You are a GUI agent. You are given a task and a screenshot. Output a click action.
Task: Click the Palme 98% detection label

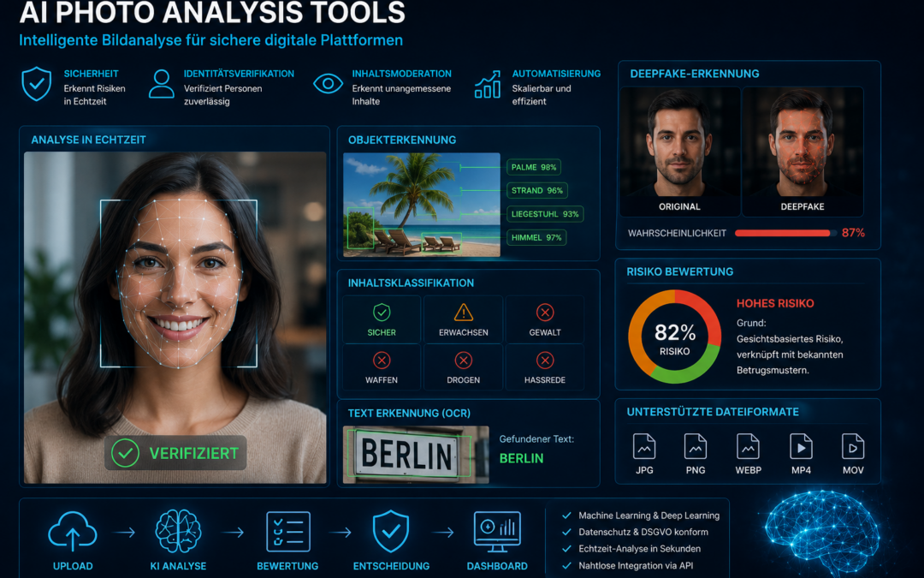533,167
